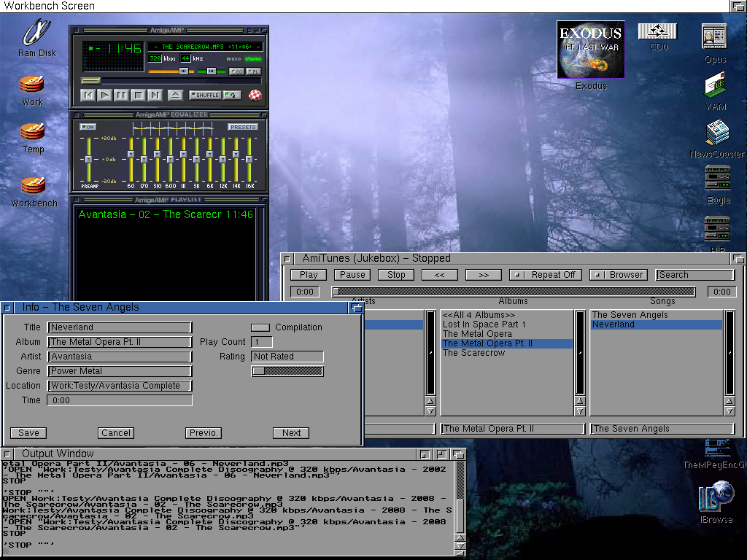747x560 pixels.
Task: Pause the track in AmigaAMP
Action: [x=122, y=96]
